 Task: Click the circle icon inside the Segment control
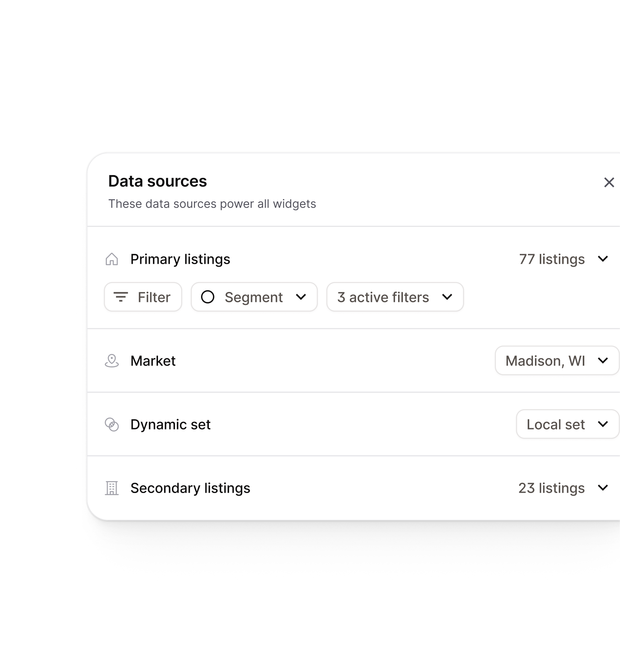[208, 297]
